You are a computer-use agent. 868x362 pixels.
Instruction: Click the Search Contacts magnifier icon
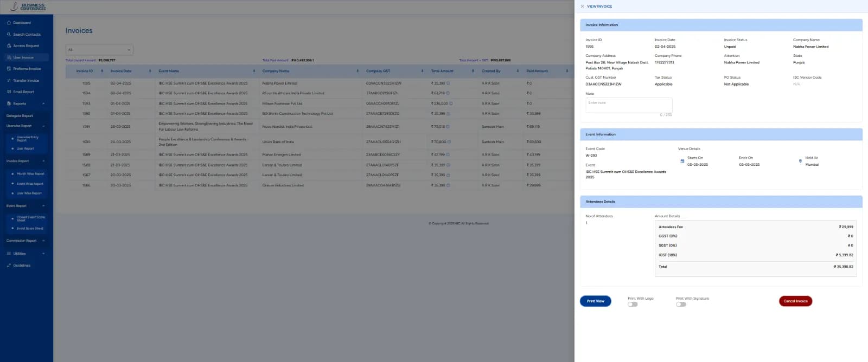tap(9, 34)
